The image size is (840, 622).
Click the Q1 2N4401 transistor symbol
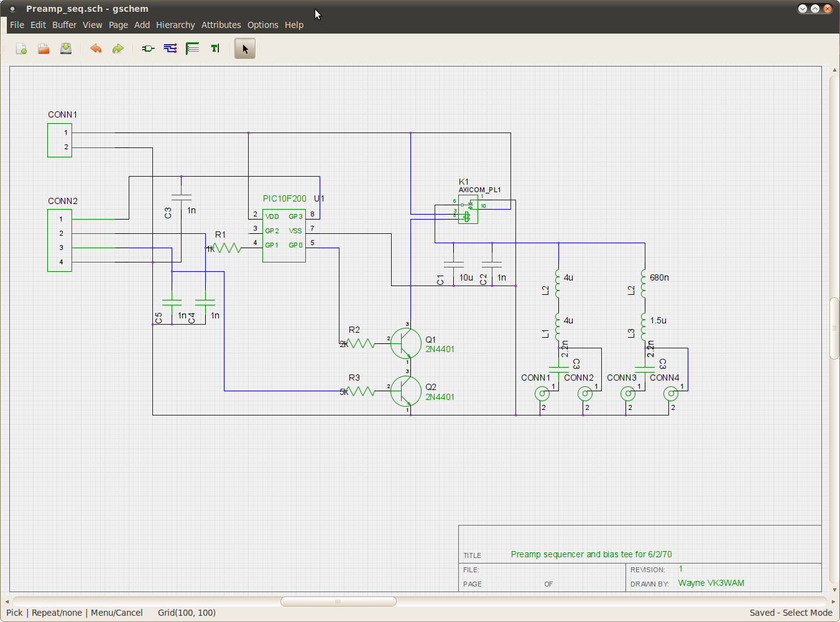[406, 343]
